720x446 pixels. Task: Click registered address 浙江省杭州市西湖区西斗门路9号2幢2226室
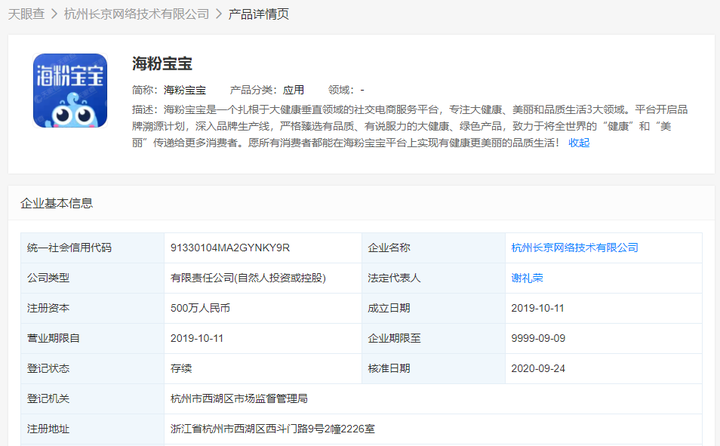(x=272, y=429)
